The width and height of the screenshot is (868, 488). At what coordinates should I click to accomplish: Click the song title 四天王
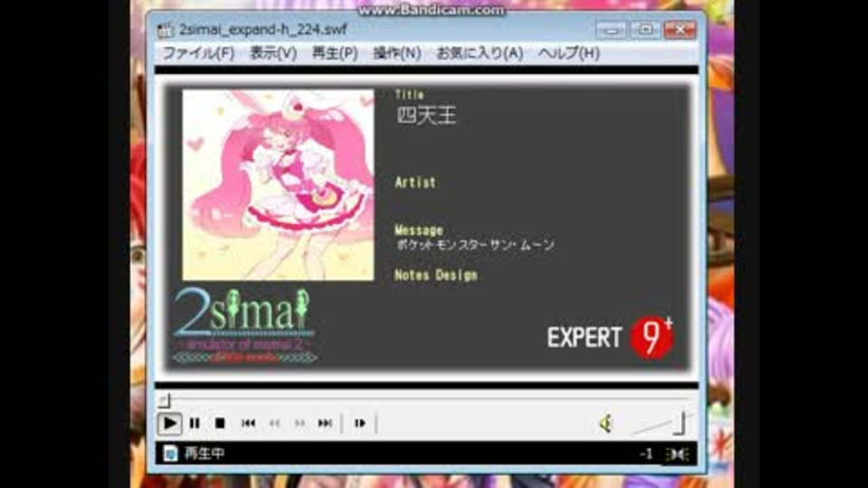click(426, 115)
